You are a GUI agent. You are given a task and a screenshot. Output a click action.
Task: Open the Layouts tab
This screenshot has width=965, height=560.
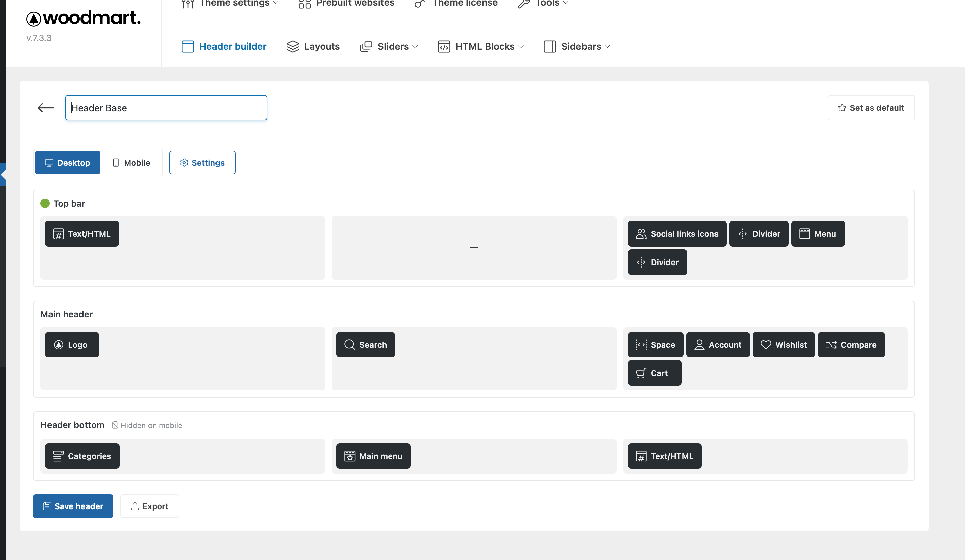tap(313, 46)
